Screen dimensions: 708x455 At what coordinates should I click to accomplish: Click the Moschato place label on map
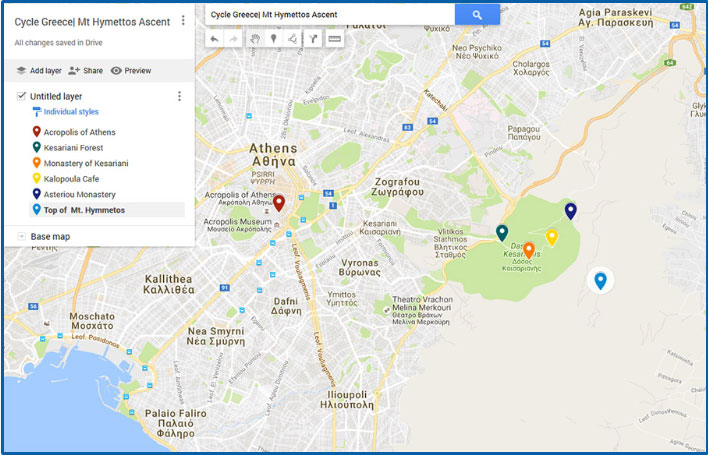92,320
